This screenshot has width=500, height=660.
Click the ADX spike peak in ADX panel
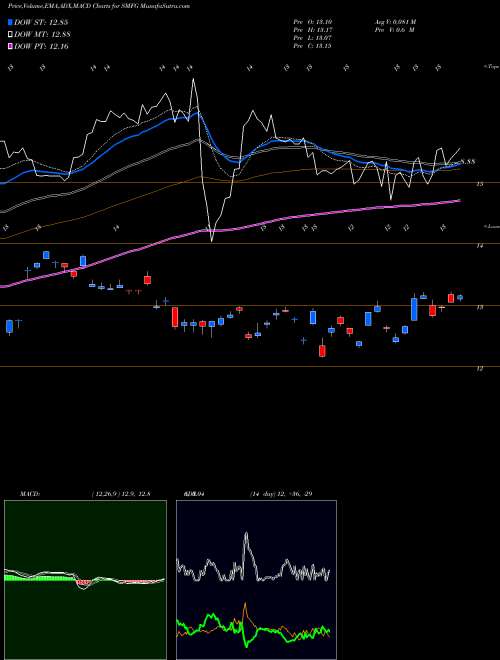(246, 534)
